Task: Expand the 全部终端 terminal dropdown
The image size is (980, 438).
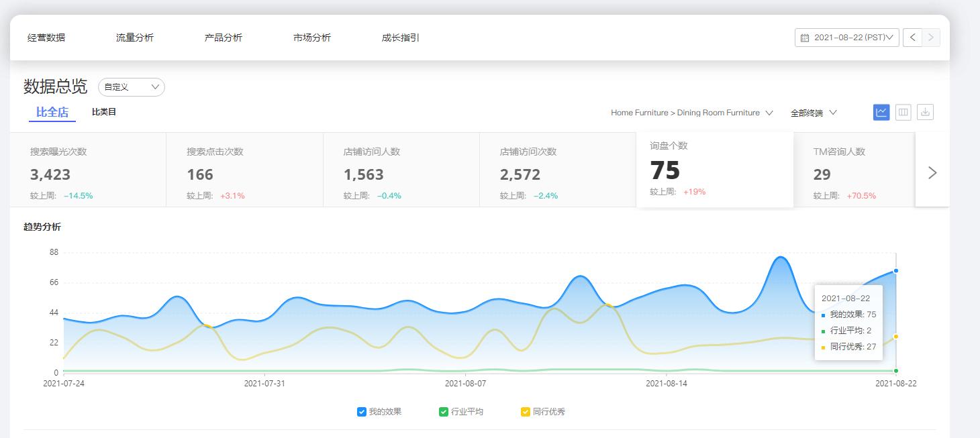Action: coord(814,113)
